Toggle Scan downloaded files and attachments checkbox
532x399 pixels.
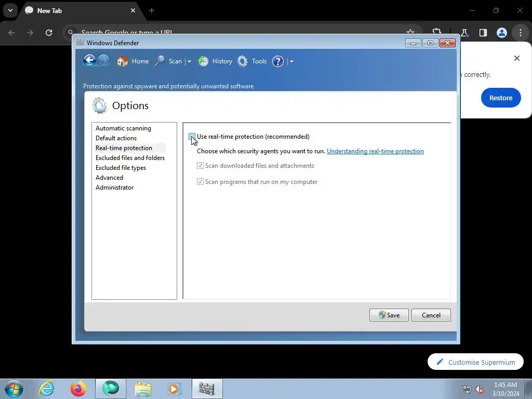200,166
